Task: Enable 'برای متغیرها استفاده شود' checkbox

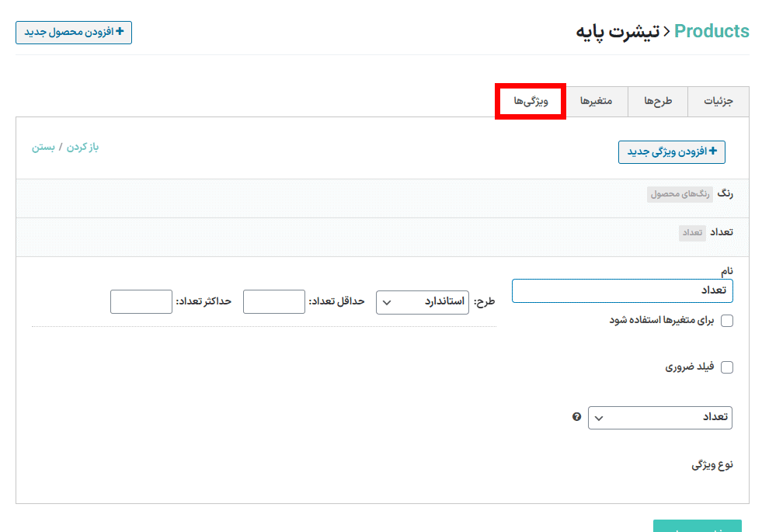Action: coord(727,321)
